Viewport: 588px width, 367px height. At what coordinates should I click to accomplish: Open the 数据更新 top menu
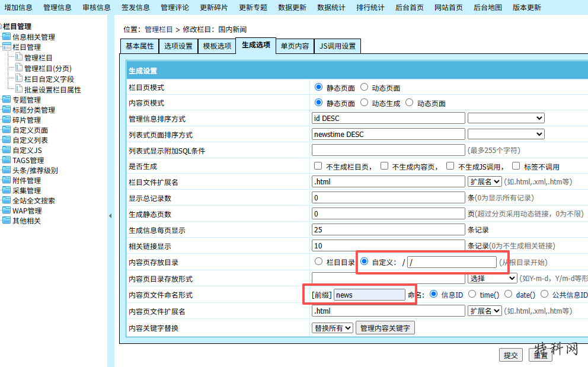[292, 8]
